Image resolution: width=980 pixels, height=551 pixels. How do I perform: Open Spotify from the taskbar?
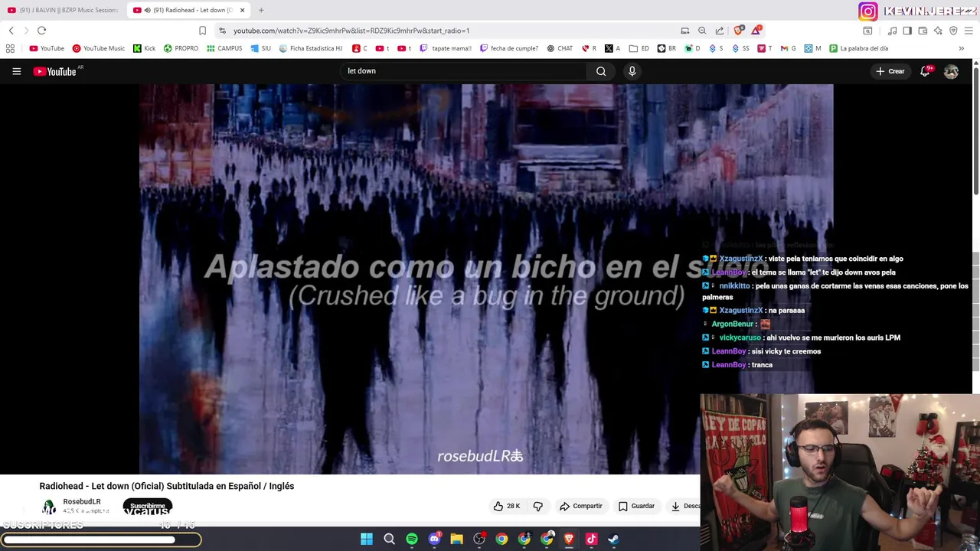412,539
